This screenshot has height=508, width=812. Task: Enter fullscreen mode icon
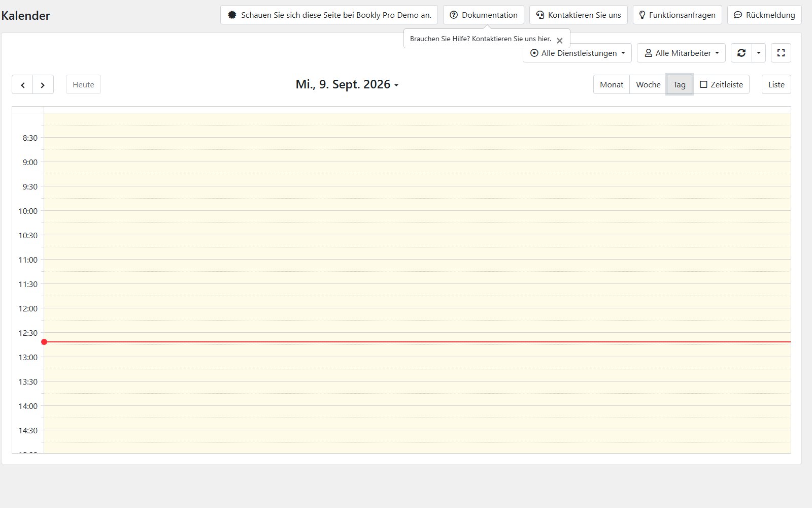[781, 53]
